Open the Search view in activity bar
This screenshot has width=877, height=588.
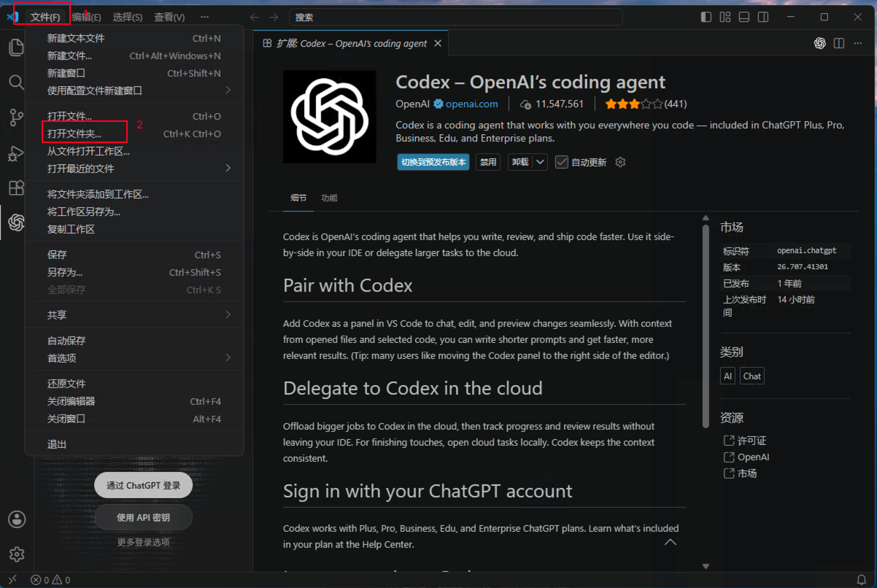click(16, 82)
